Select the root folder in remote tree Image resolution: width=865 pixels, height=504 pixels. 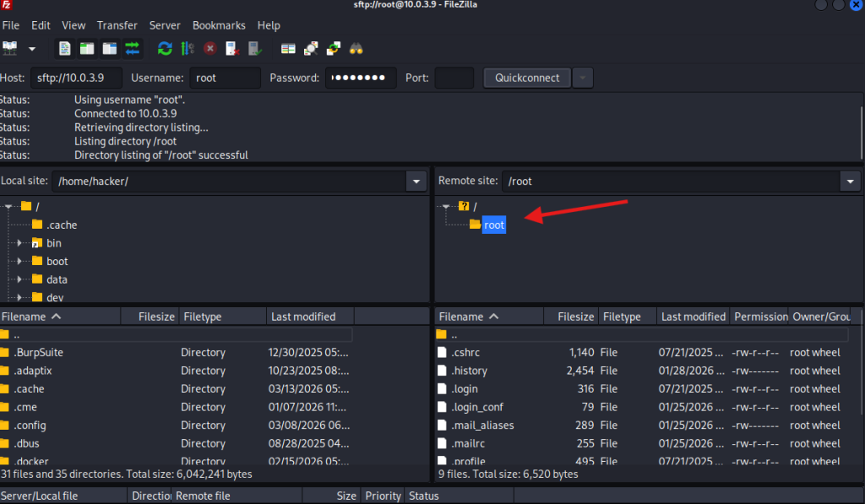493,225
